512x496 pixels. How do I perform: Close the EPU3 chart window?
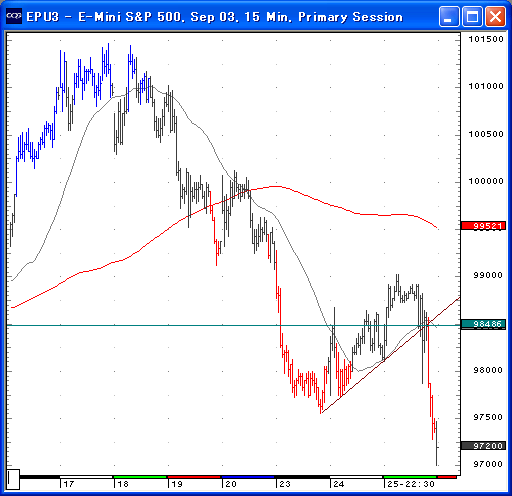(495, 16)
